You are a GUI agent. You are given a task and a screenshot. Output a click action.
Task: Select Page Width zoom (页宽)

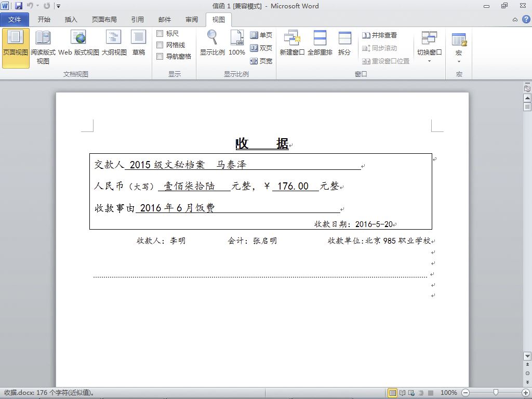point(261,61)
